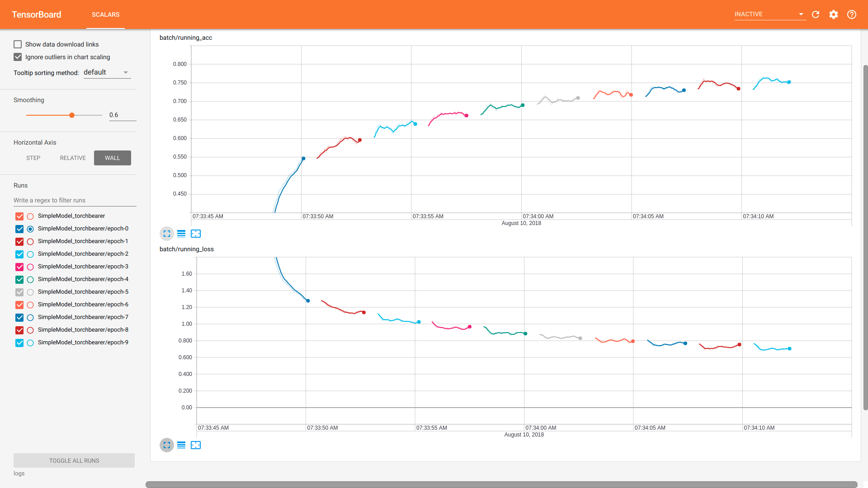The image size is (868, 488).
Task: Fit domain to data on running_acc chart
Action: pos(196,234)
